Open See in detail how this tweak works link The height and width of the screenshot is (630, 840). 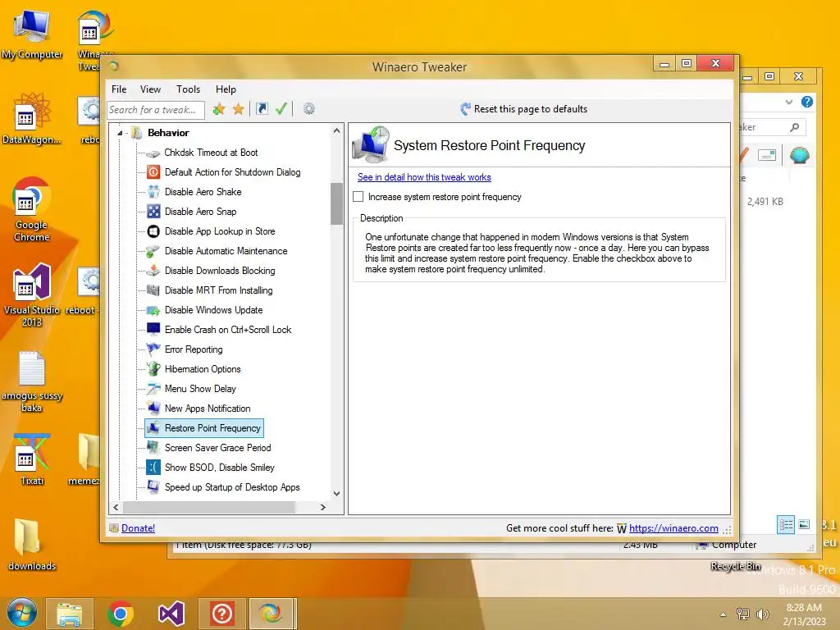point(424,177)
